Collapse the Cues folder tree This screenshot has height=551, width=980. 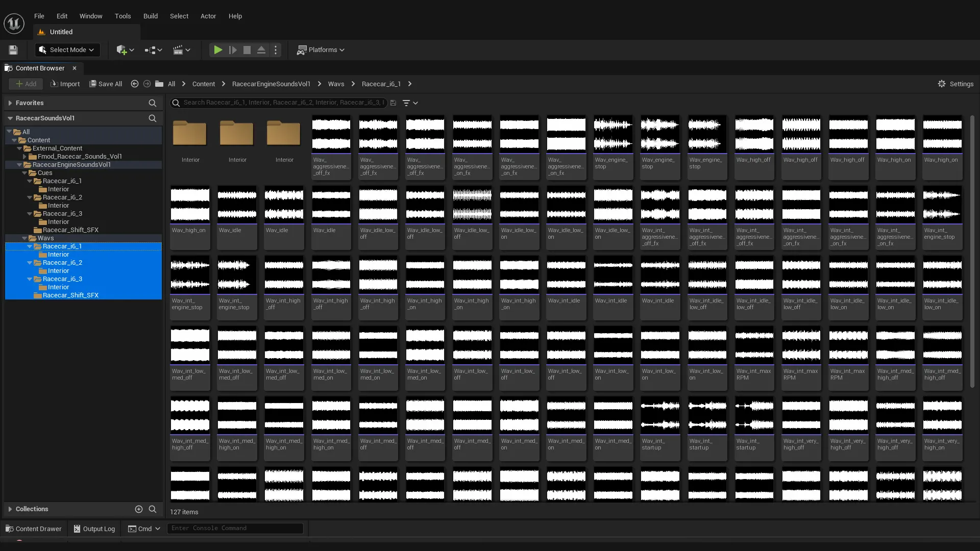[x=24, y=173]
